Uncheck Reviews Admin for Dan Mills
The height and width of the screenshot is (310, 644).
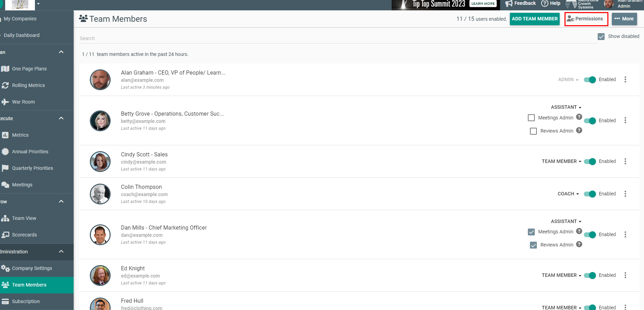533,245
